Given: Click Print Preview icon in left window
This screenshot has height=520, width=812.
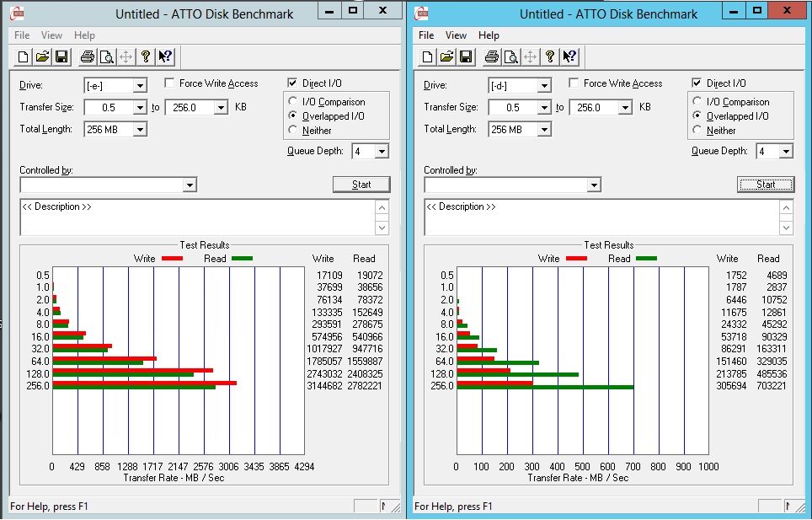Looking at the screenshot, I should 107,56.
